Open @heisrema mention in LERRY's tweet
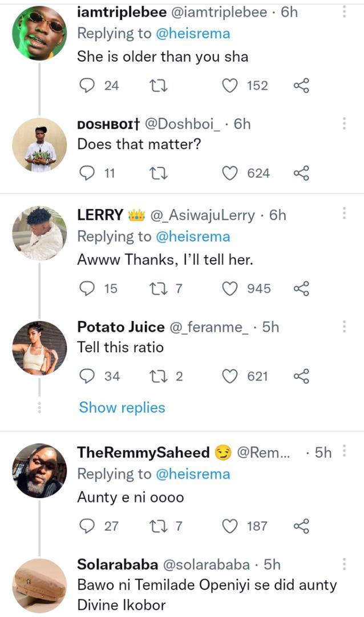The image size is (364, 617). pyautogui.click(x=193, y=237)
